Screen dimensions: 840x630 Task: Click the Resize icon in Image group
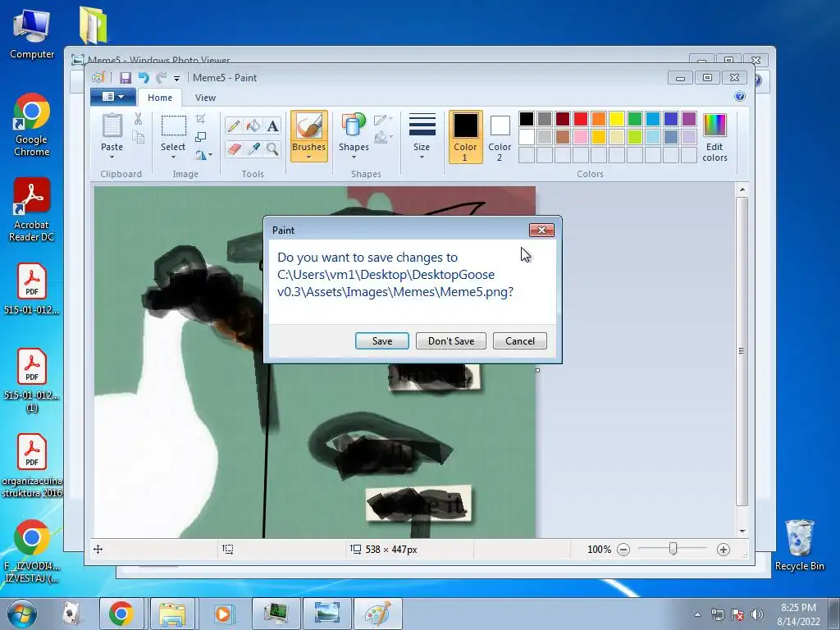pos(200,137)
